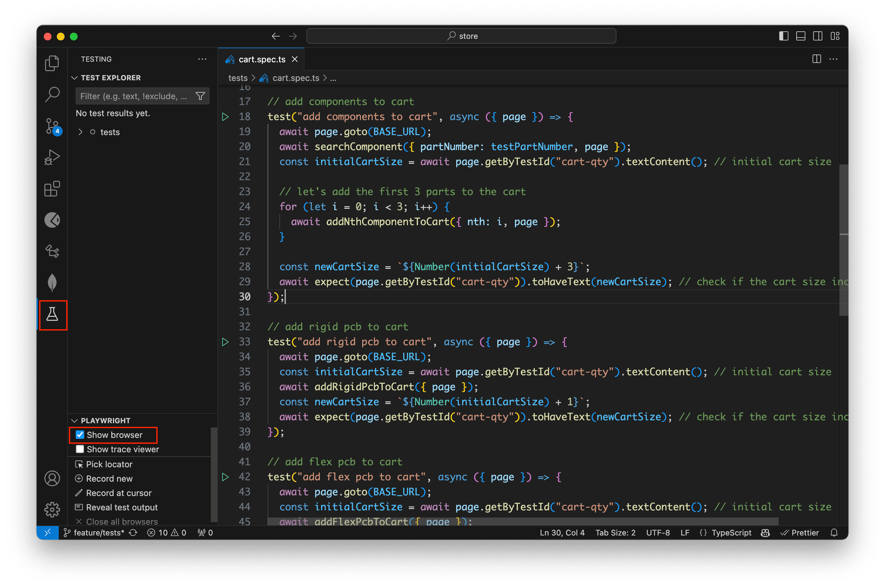Close the cart.spec.ts tab
This screenshot has width=885, height=588.
click(295, 59)
